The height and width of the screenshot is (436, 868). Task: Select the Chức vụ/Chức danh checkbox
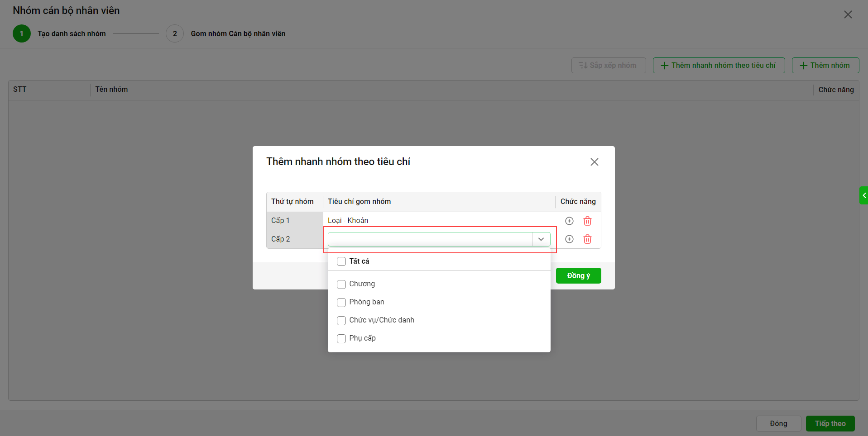(x=341, y=320)
